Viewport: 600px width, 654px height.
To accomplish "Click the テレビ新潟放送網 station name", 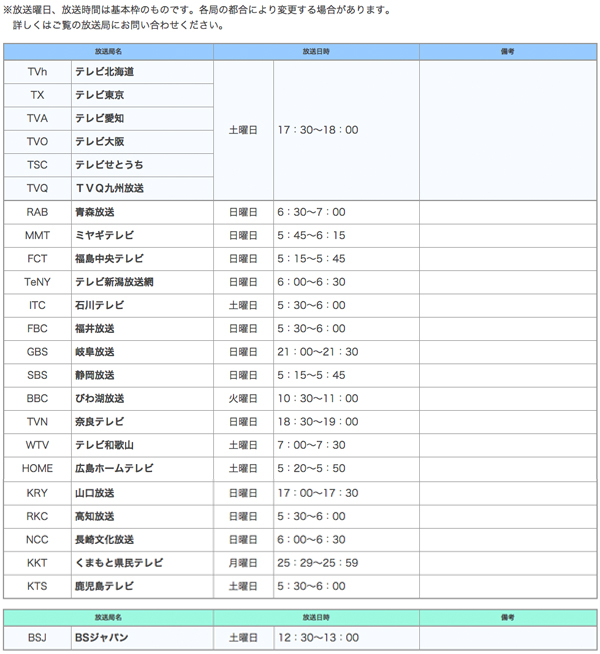I will [x=114, y=282].
